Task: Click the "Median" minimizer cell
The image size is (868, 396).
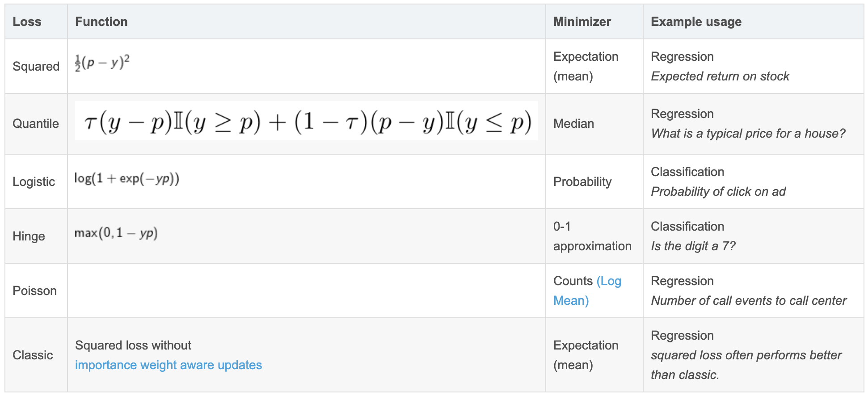Action: click(573, 124)
